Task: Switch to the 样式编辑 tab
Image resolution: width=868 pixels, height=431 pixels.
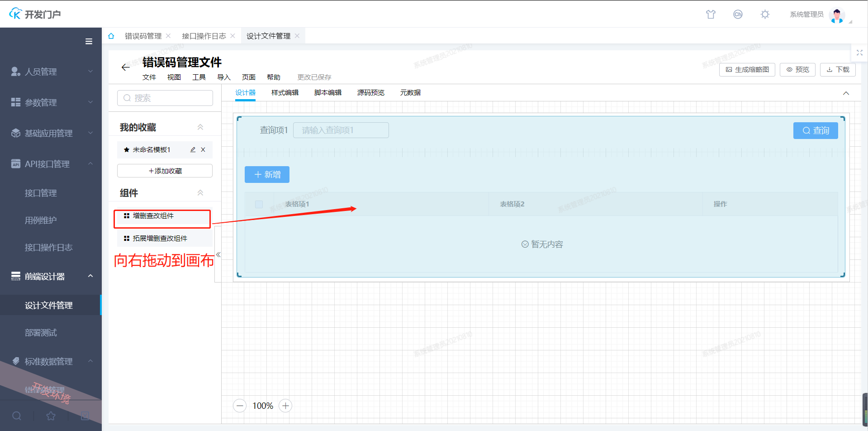Action: (285, 93)
